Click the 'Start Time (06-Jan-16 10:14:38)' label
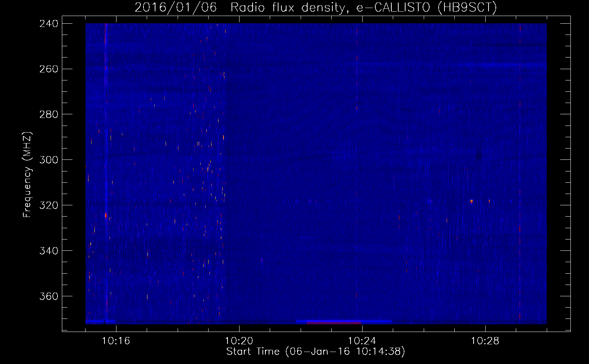Screen dimensions: 589x364 316,352
